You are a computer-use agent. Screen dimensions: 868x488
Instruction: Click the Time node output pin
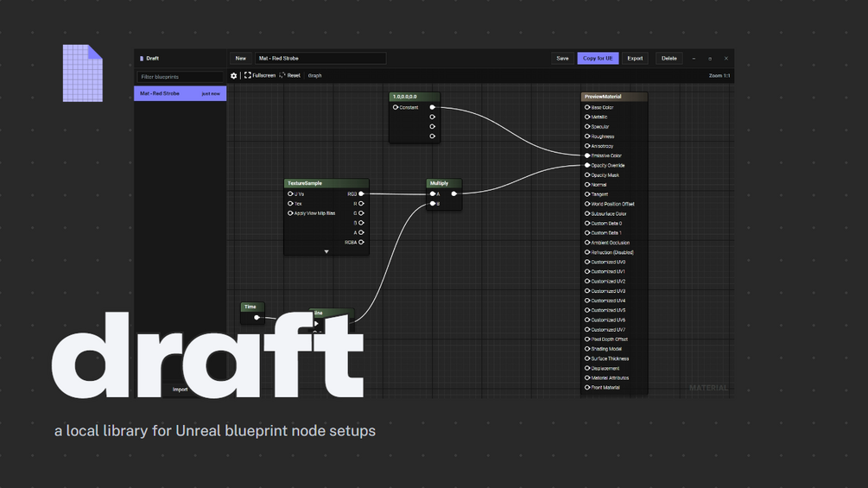(257, 318)
